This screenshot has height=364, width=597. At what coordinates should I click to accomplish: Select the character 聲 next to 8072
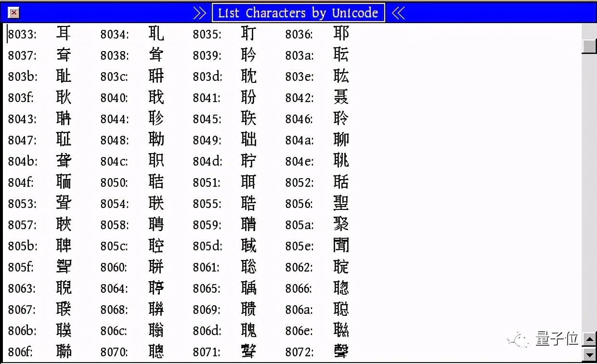[341, 351]
